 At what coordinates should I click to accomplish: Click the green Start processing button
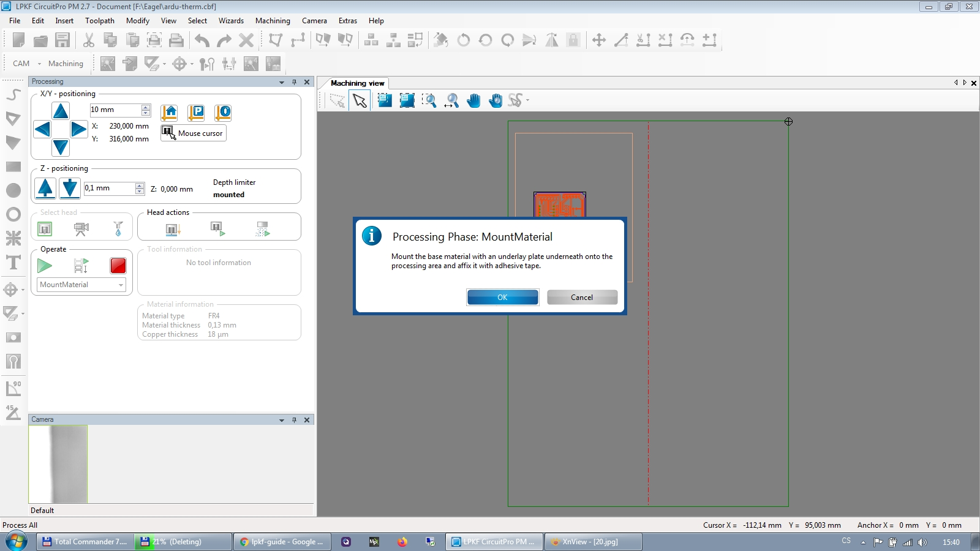(x=45, y=266)
